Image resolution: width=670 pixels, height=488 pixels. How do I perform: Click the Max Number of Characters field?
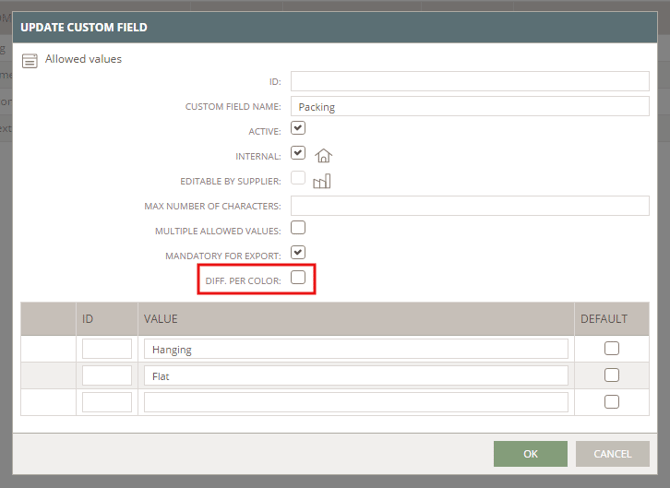point(470,205)
